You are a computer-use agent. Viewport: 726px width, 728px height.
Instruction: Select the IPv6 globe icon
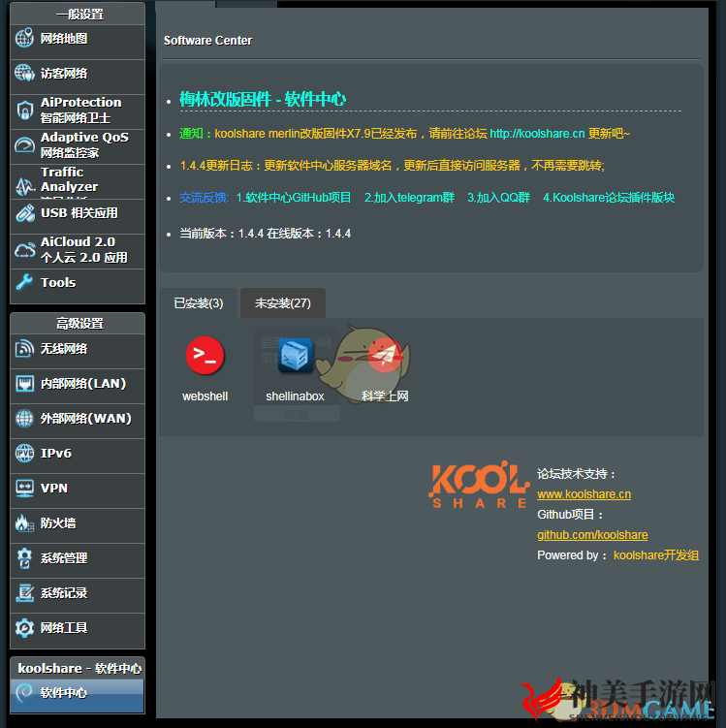(24, 453)
